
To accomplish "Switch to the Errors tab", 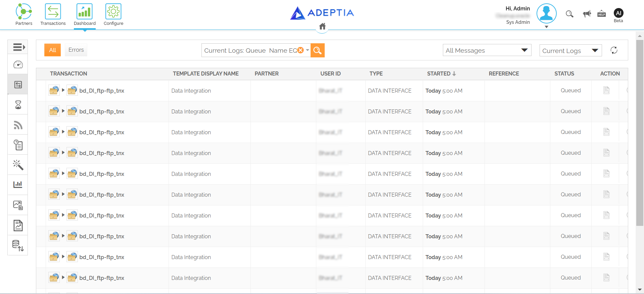I will 76,50.
